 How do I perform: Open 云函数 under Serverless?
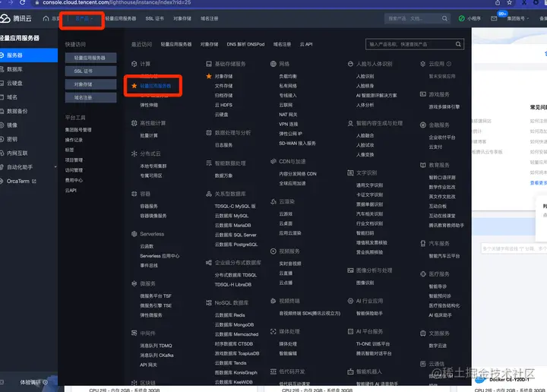pos(147,246)
